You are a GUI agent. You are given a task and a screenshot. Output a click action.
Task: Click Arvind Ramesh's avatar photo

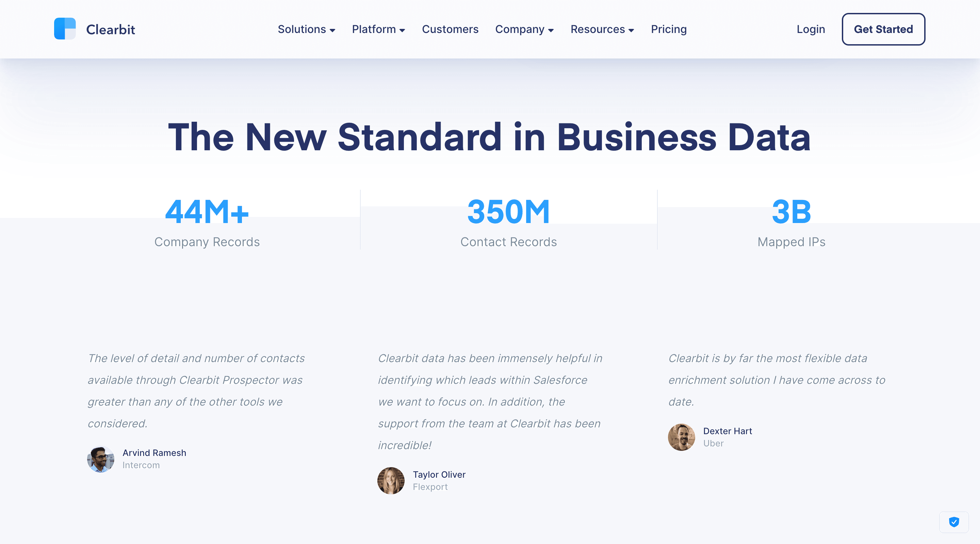click(x=100, y=459)
